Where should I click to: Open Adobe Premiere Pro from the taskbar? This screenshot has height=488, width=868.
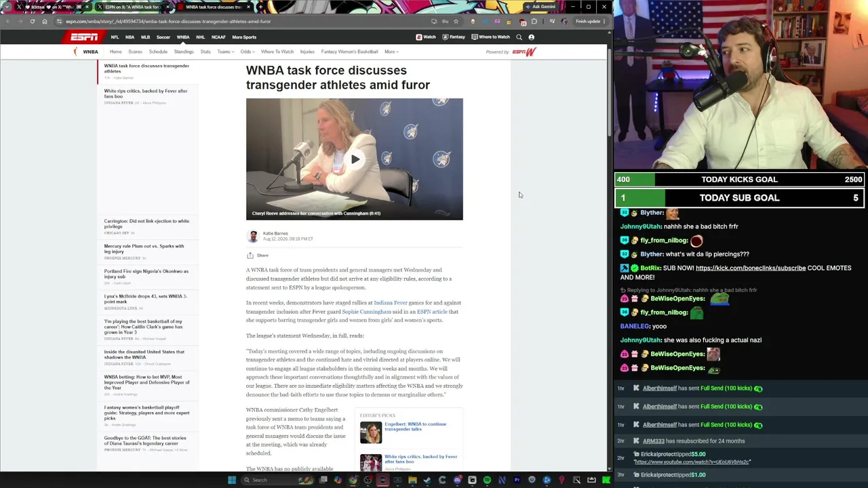pyautogui.click(x=517, y=480)
